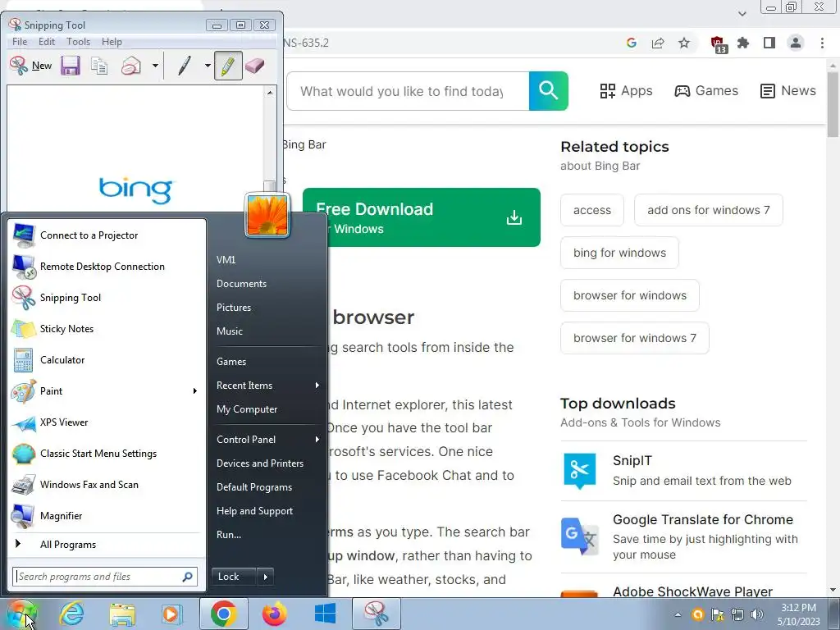Viewport: 840px width, 630px height.
Task: Open Google Translate for Chrome entry
Action: [683, 536]
